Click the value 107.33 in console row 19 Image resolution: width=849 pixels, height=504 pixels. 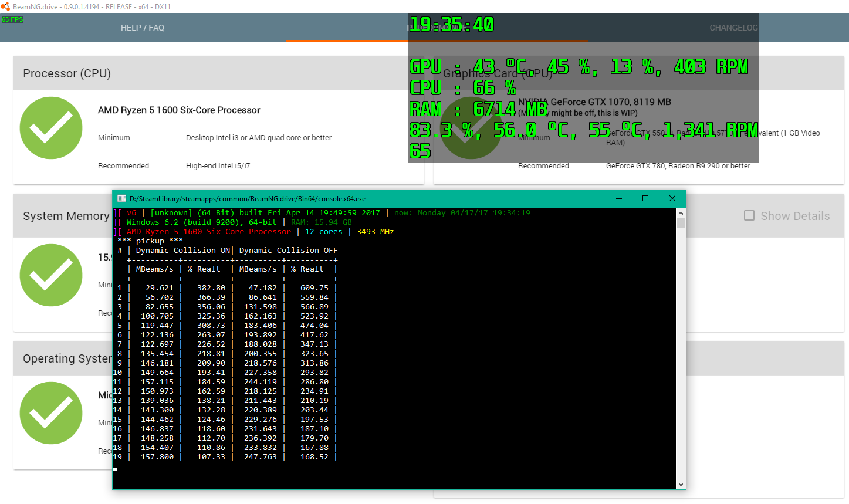click(x=211, y=457)
